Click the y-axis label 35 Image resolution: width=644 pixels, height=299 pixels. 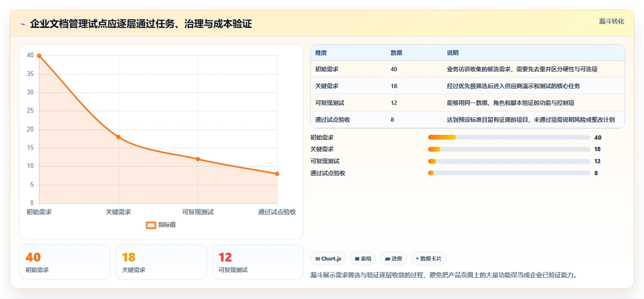(30, 74)
